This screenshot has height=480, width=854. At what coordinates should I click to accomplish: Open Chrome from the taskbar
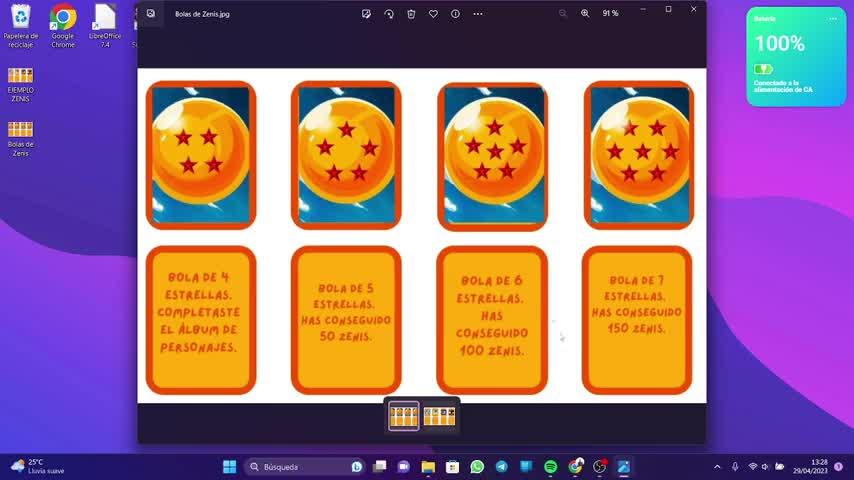pos(575,467)
